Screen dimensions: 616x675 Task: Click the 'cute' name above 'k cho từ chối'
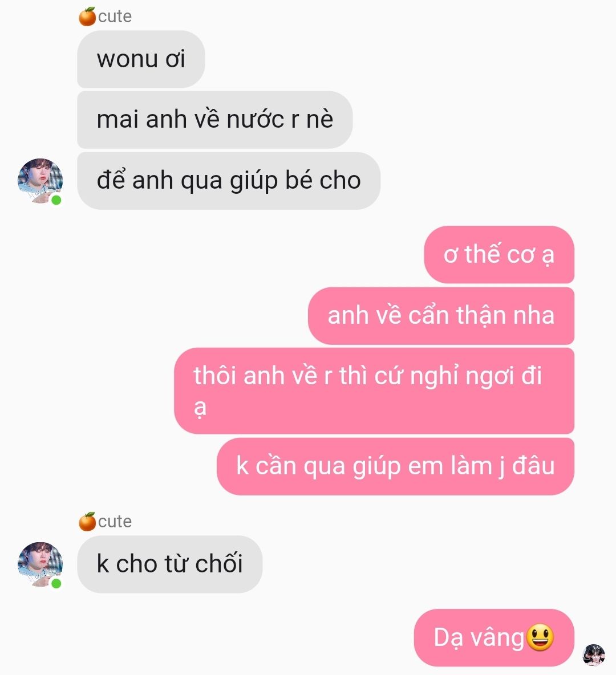coord(115,522)
